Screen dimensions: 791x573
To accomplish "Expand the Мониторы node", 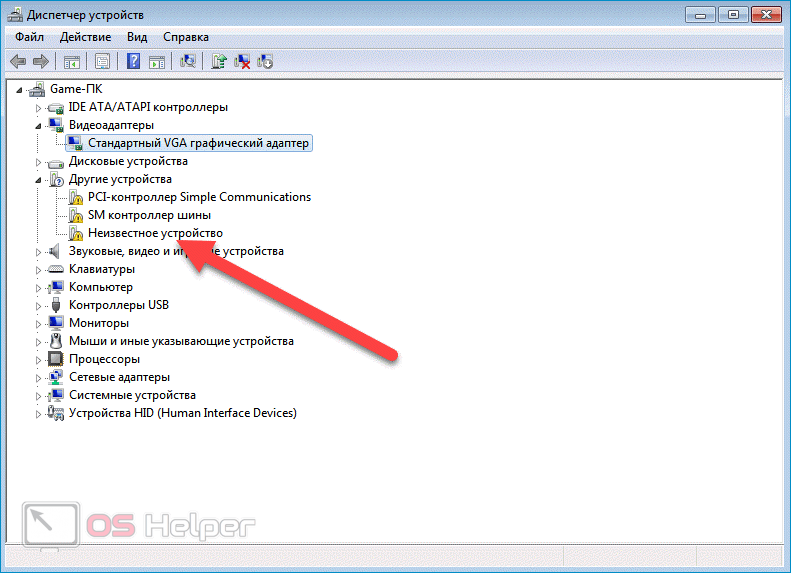I will coord(38,324).
